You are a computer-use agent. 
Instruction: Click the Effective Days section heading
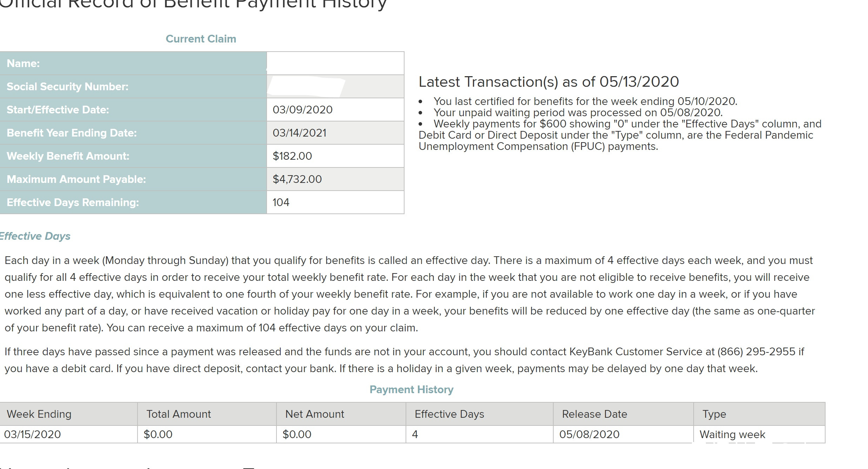point(35,236)
